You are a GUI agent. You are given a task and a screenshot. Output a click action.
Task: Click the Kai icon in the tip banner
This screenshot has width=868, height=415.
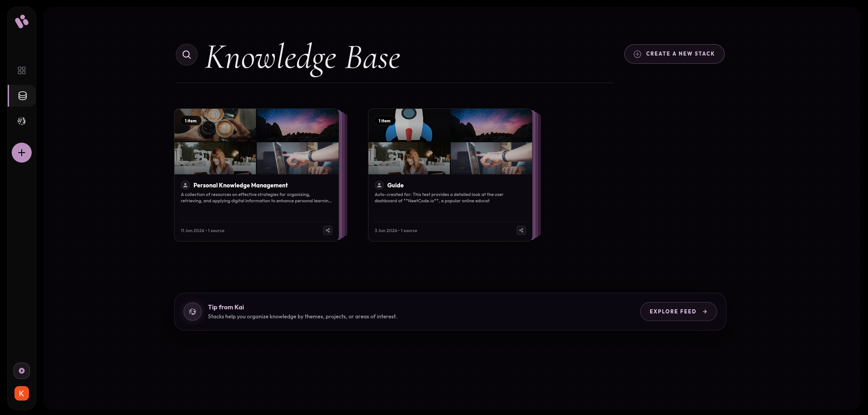pos(193,312)
